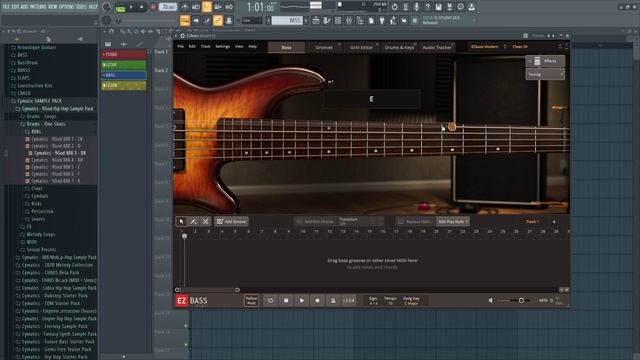Open the Song Key C Major selector

coord(411,301)
